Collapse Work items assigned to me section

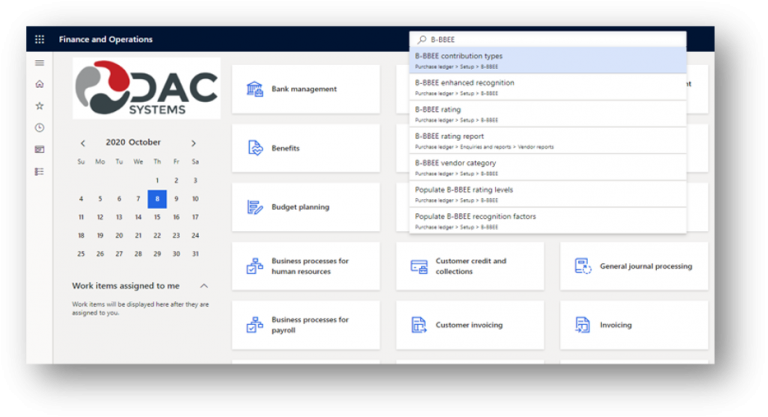point(204,286)
